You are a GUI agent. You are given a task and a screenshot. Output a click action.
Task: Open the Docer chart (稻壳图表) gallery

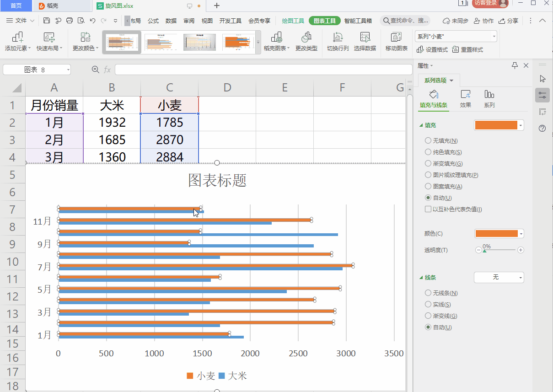(277, 42)
